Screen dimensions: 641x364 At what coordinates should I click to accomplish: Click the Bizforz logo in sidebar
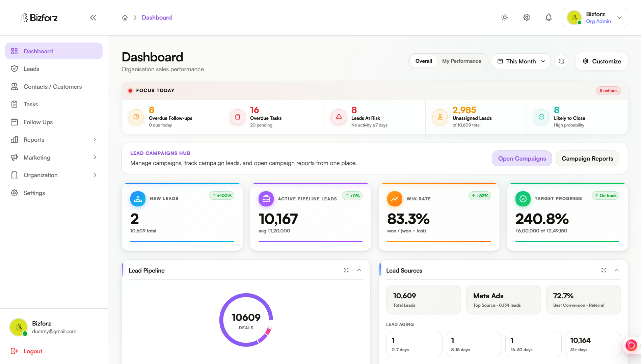tap(39, 18)
